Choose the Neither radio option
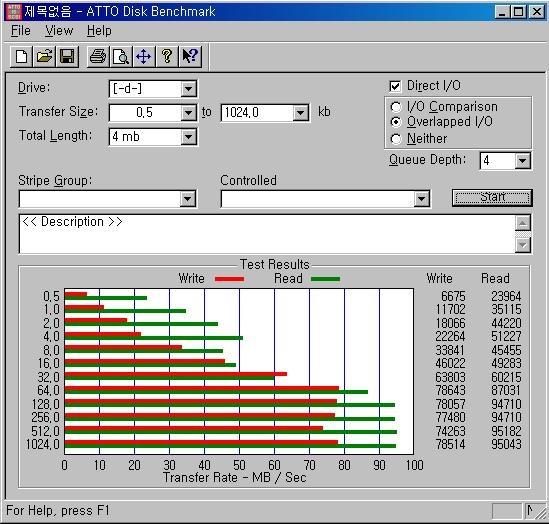Screen dimensions: 549x524 tap(396, 139)
